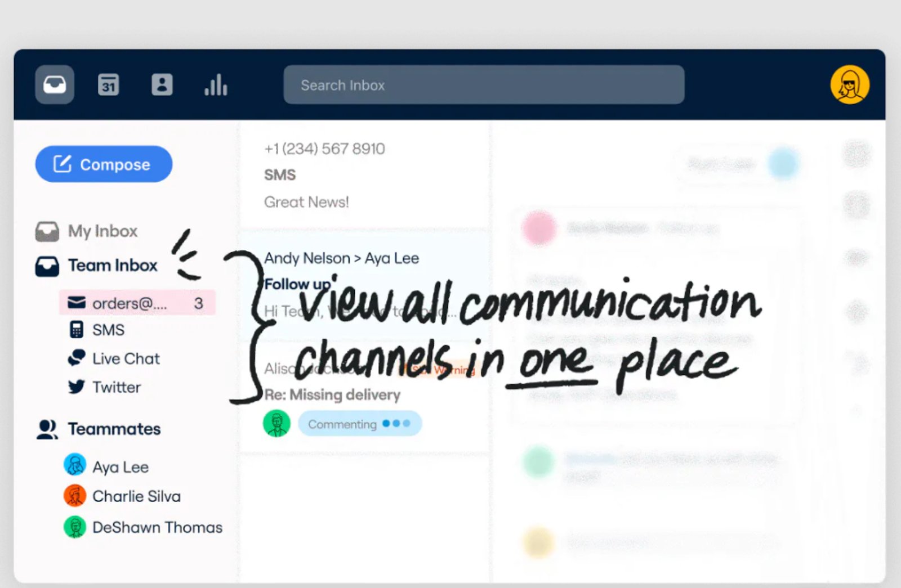
Task: Open the analytics bar chart icon
Action: click(216, 85)
